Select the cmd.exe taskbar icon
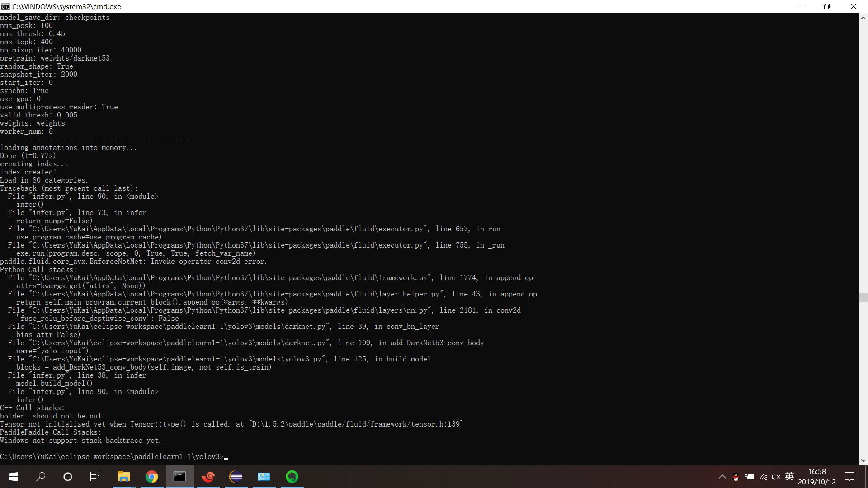This screenshot has height=488, width=868. tap(180, 477)
